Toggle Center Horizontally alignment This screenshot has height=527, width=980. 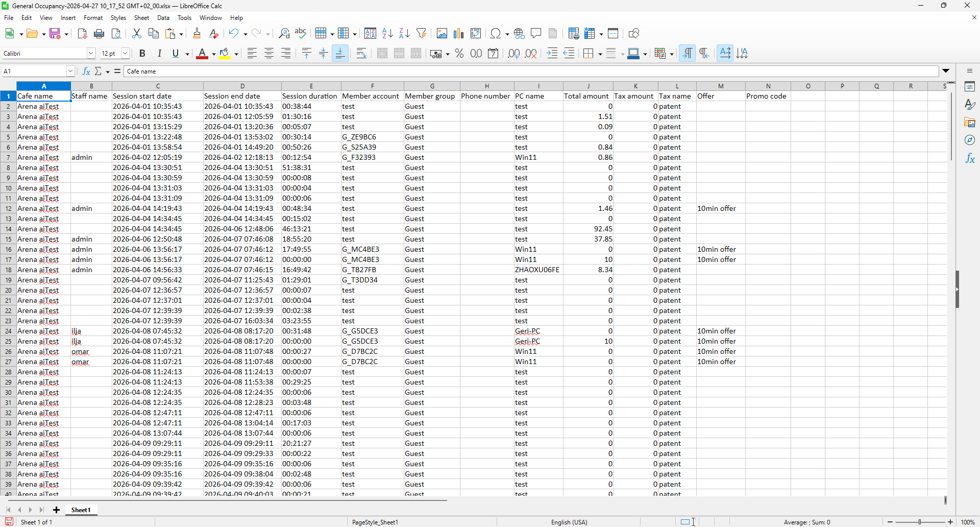269,54
